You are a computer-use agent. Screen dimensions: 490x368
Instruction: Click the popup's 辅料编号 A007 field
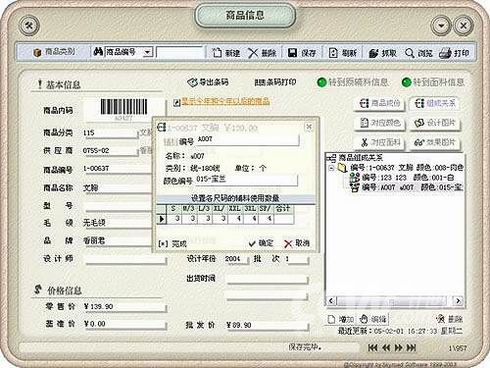coord(247,140)
